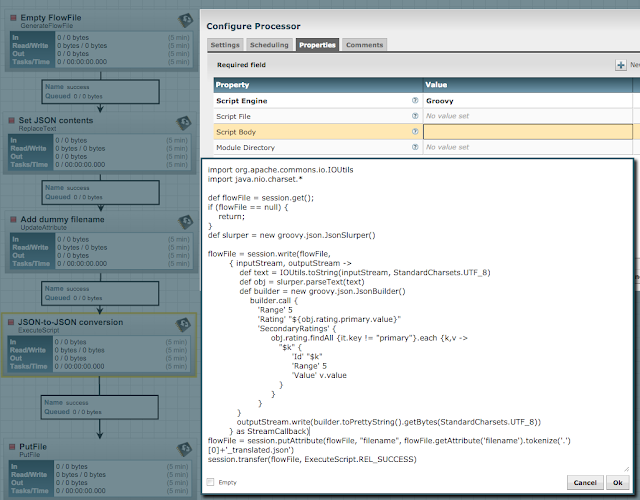Click the Script File value cell
Viewport: 640px width, 500px height.
pos(528,116)
